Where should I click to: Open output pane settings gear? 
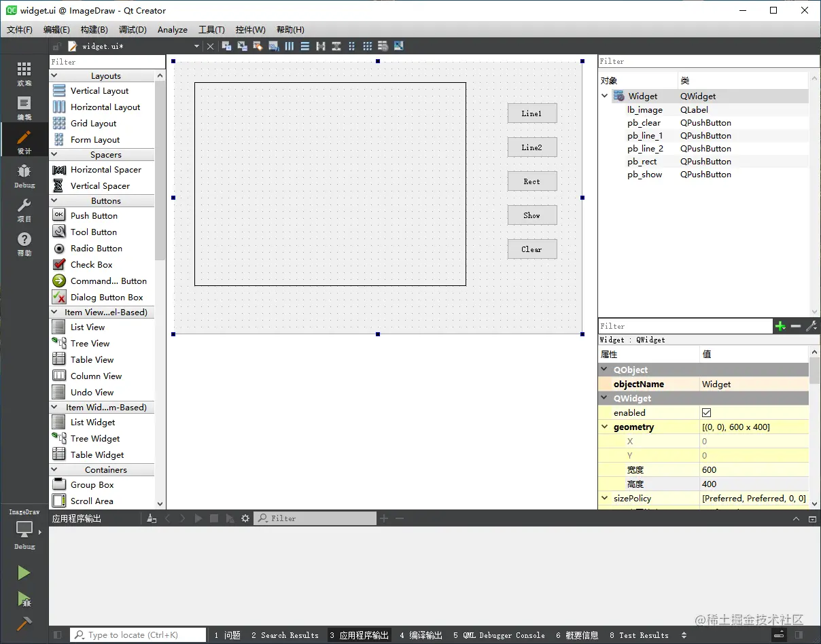245,518
